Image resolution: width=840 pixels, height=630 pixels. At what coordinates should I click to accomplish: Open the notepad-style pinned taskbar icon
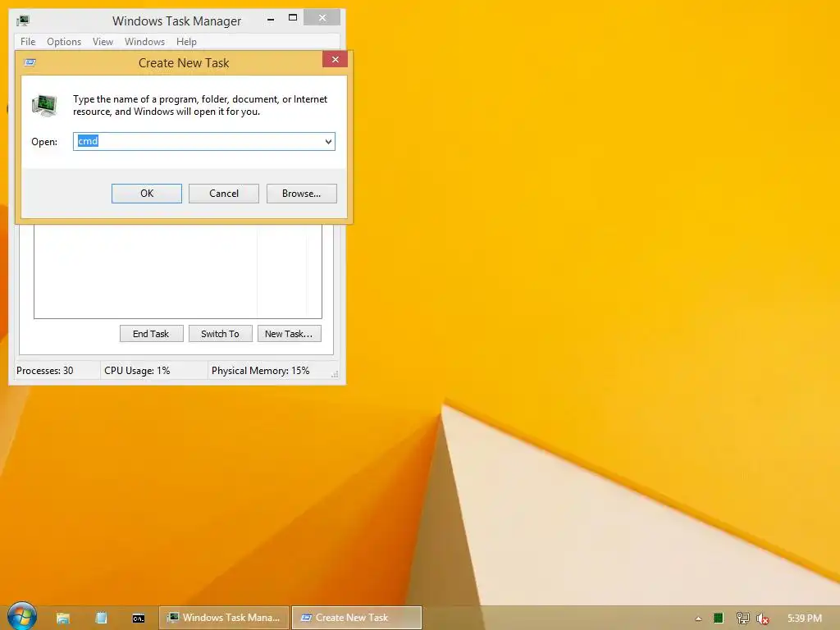[x=101, y=619]
